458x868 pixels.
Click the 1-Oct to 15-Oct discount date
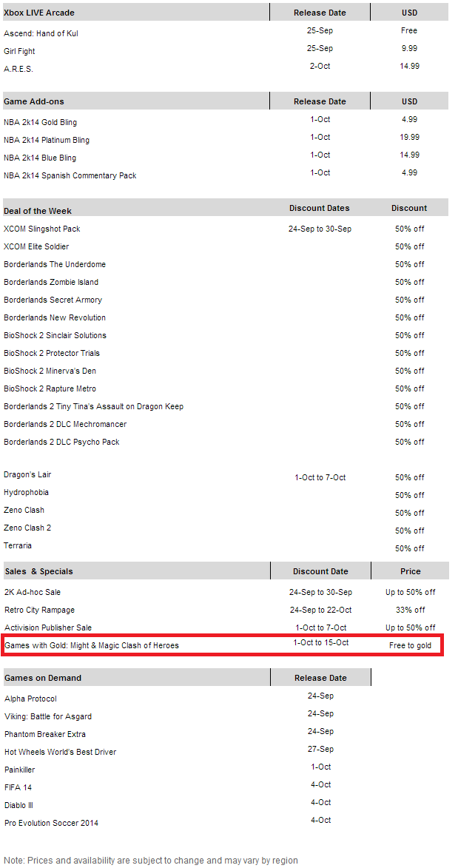321,643
